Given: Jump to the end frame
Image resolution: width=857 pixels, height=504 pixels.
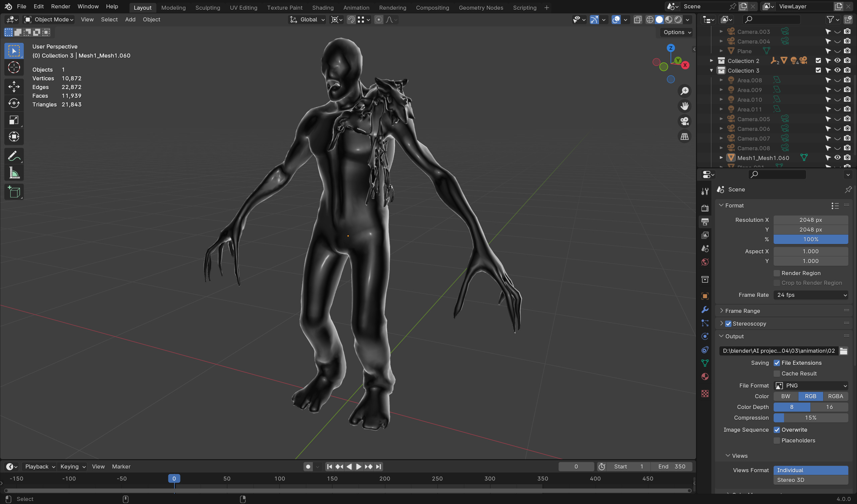Looking at the screenshot, I should (379, 467).
